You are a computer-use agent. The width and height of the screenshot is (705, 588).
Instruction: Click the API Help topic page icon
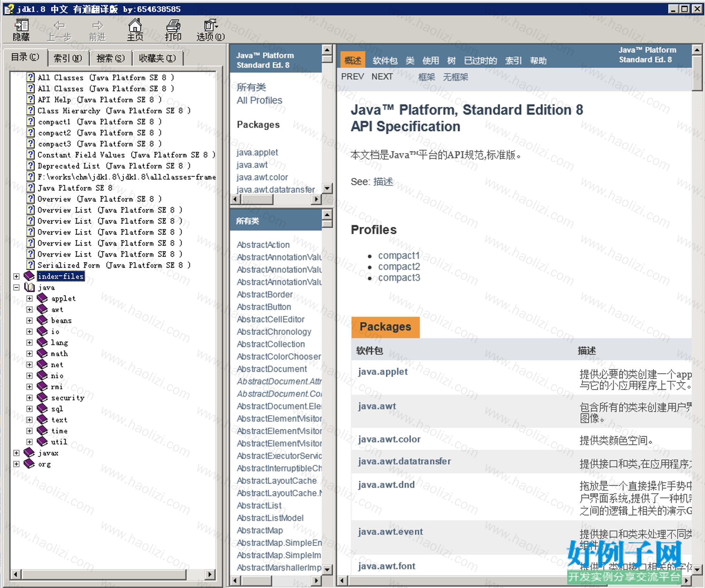tap(31, 99)
